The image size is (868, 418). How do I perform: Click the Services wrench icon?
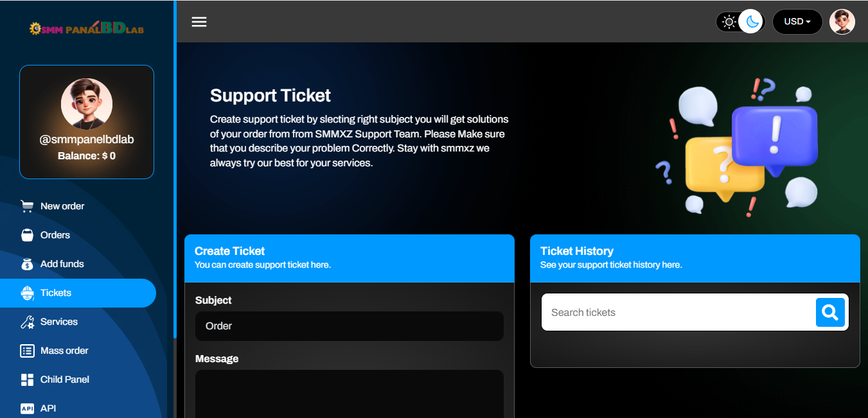tap(27, 322)
